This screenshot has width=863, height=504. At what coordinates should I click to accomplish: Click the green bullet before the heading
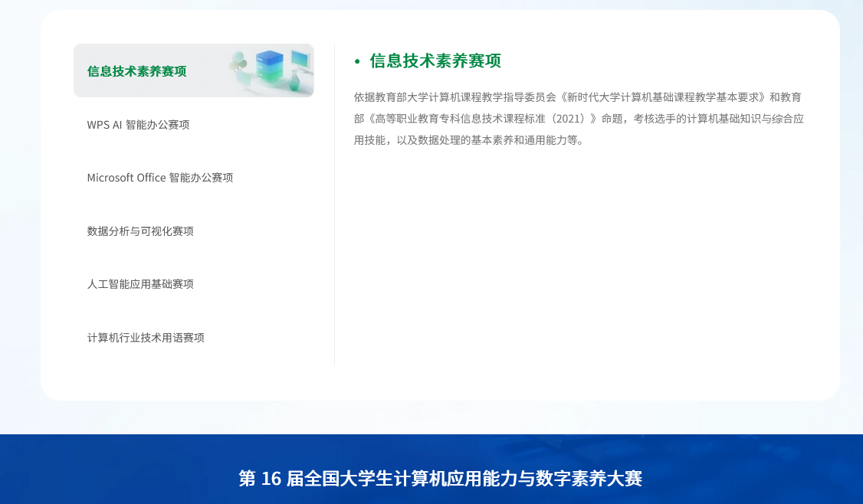click(x=357, y=61)
